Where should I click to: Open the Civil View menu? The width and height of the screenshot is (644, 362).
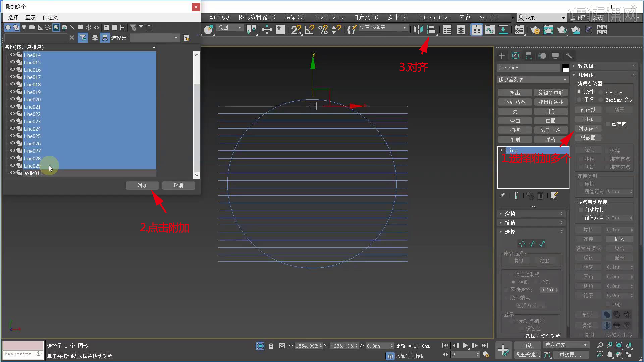point(329,17)
